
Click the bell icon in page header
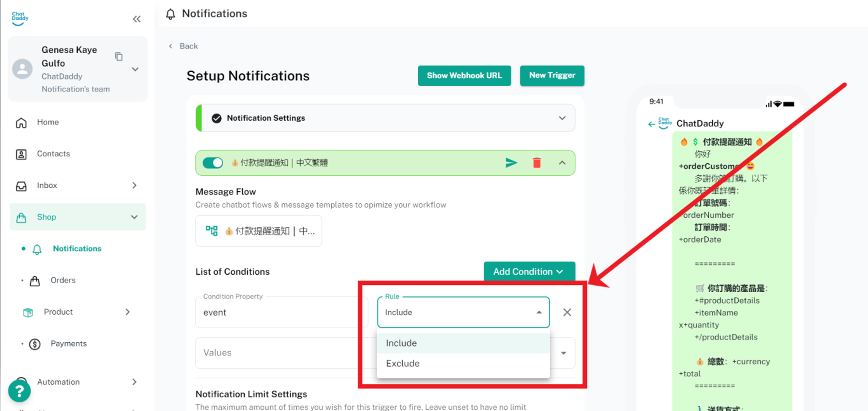171,14
